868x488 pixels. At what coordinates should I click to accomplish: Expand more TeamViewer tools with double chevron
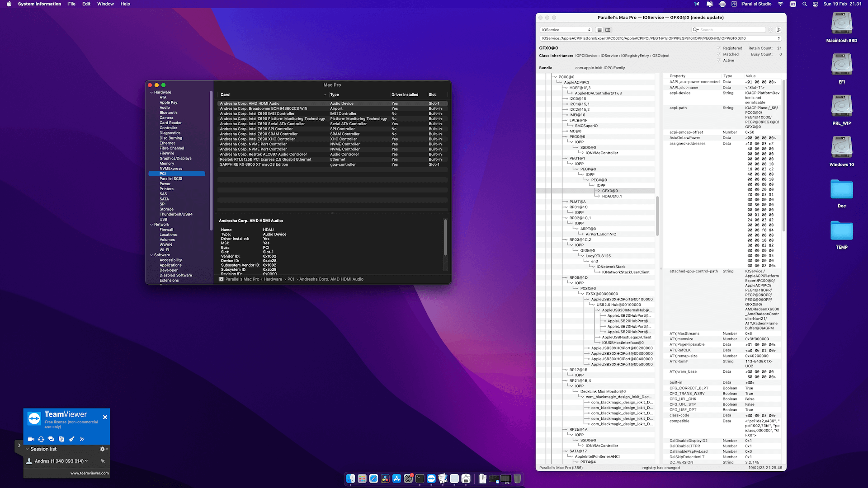[x=82, y=439]
